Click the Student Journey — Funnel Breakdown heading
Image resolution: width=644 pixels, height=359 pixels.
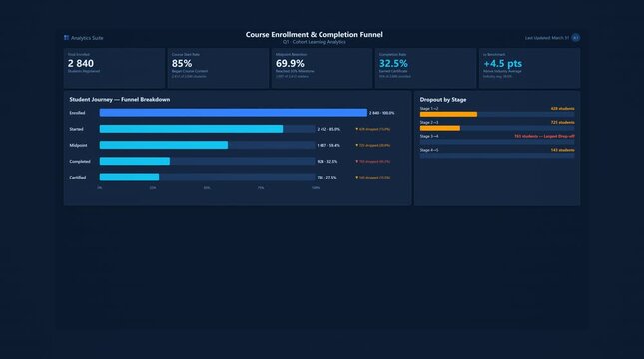120,100
